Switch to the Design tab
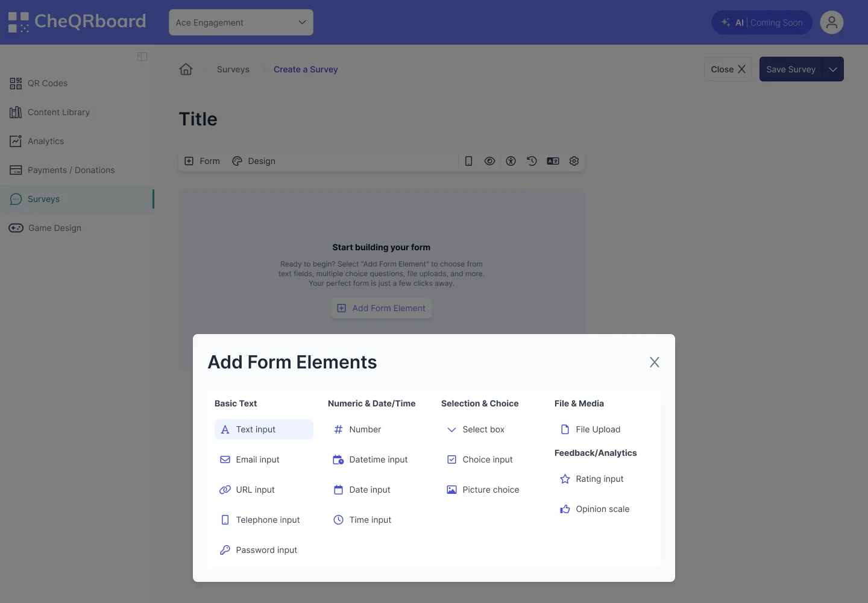 point(254,161)
